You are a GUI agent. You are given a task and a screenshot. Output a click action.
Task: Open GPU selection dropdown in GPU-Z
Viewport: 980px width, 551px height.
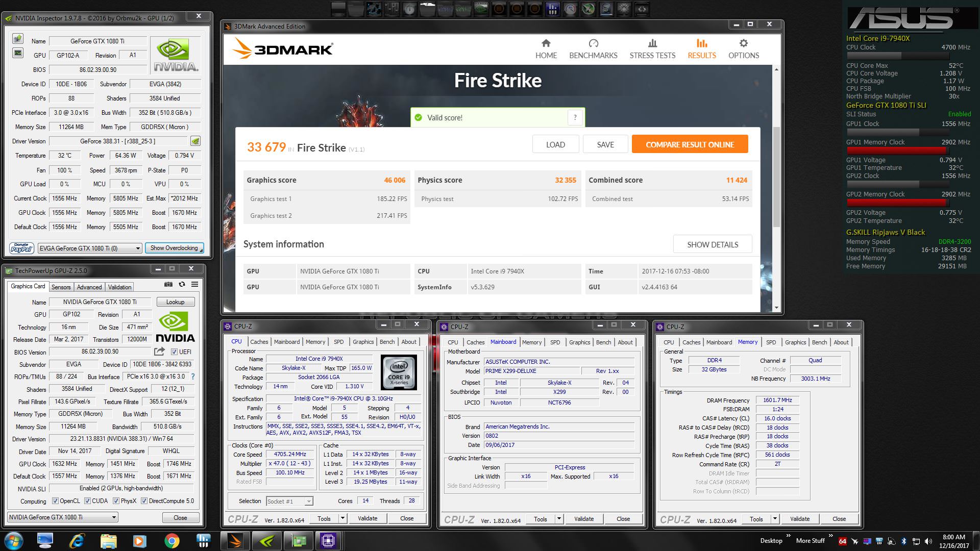click(x=63, y=517)
